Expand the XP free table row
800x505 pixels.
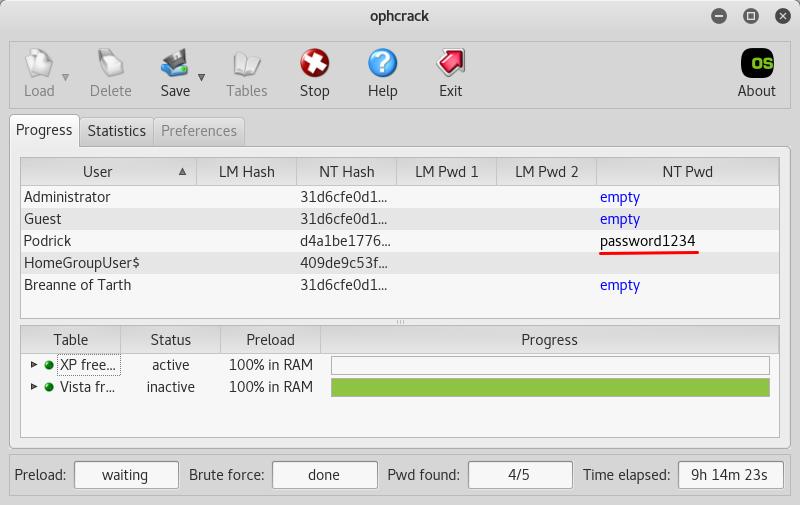[x=34, y=364]
